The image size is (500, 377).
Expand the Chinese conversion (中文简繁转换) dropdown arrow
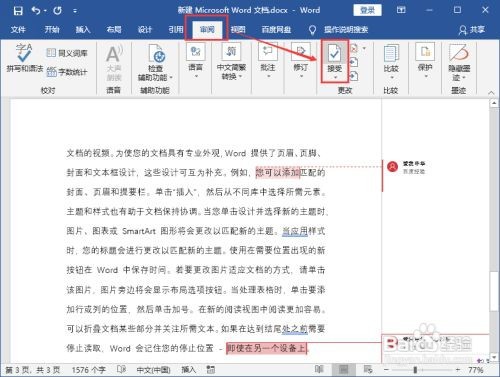coord(240,77)
